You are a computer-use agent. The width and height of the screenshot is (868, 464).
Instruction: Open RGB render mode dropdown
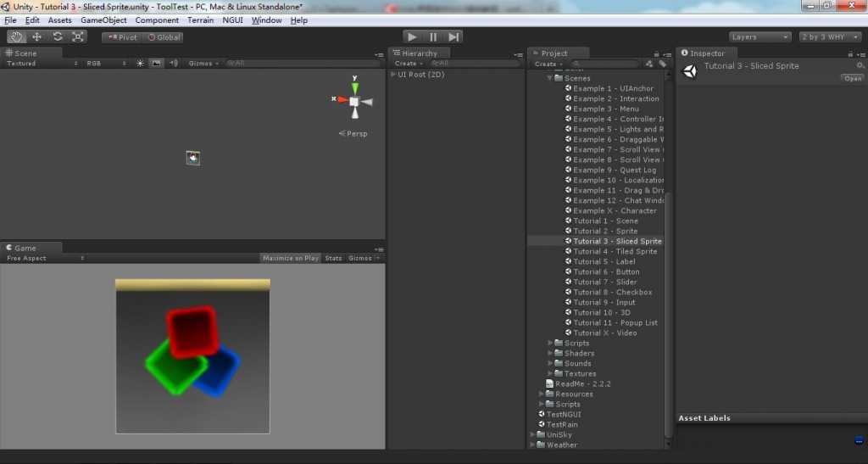click(x=106, y=64)
